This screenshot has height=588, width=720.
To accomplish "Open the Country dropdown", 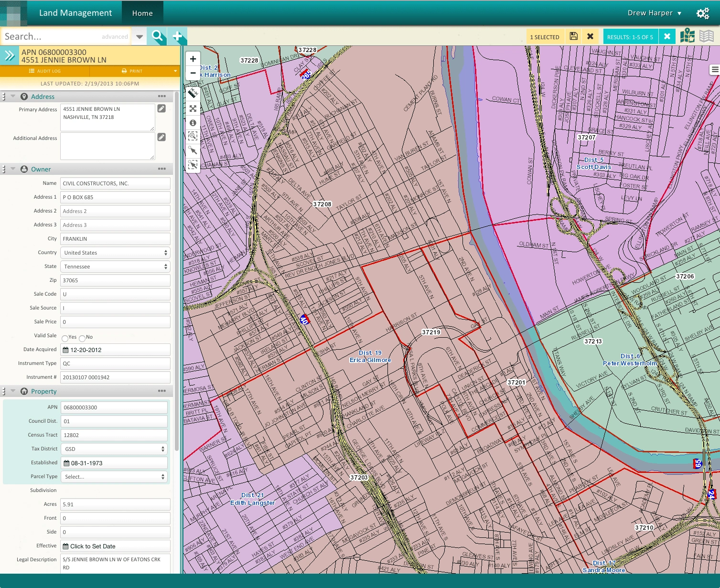I will (x=115, y=253).
